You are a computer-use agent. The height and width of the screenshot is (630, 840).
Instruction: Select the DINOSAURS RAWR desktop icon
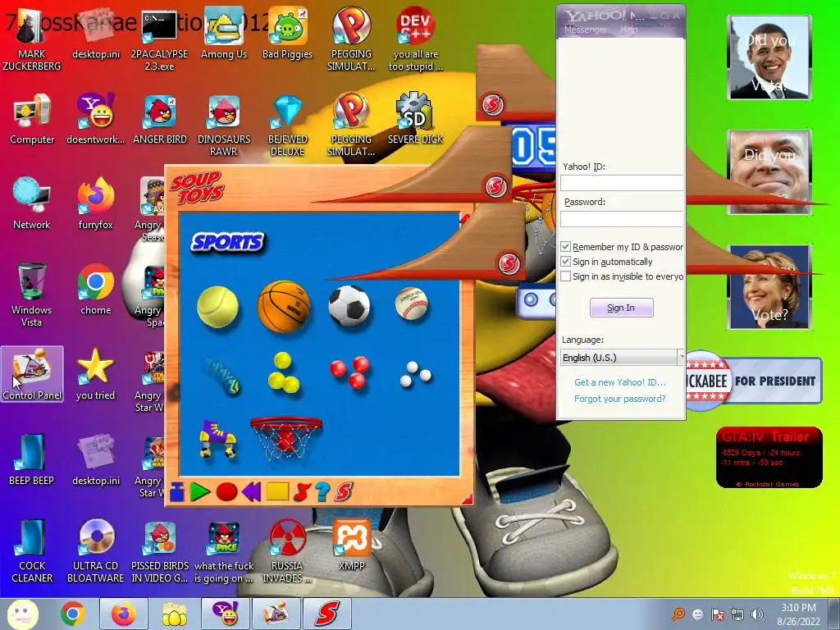(x=223, y=126)
